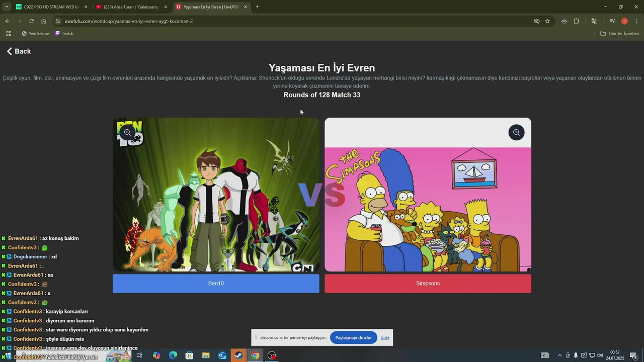Click chat line 'diyorum son kararım'

[70, 321]
